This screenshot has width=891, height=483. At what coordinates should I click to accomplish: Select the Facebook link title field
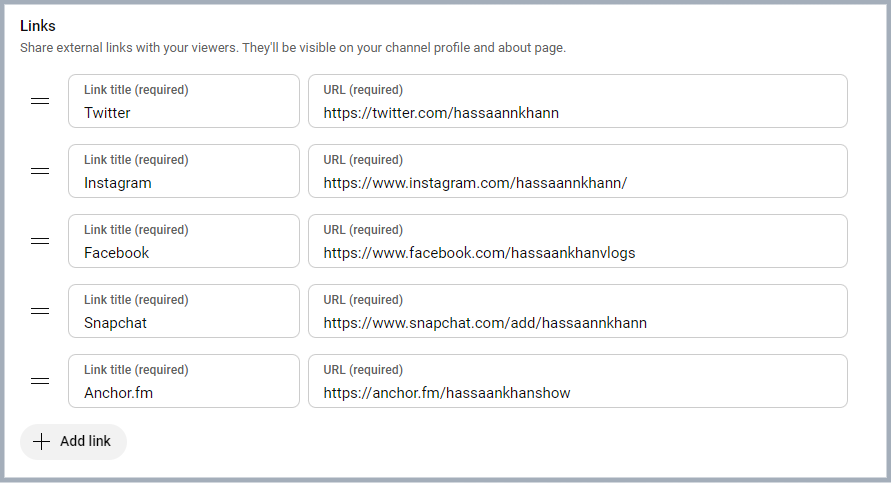click(x=184, y=241)
